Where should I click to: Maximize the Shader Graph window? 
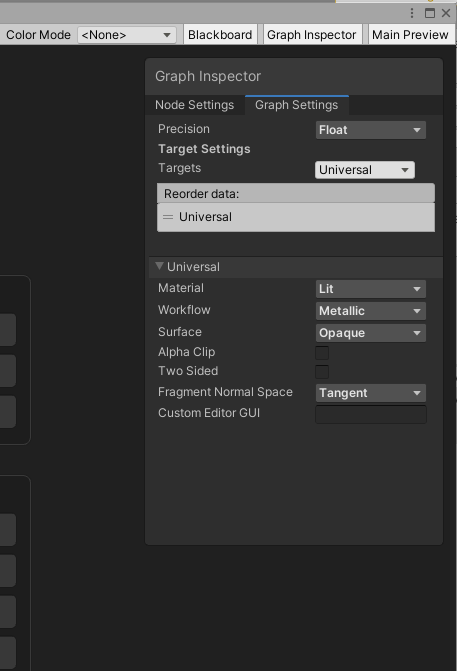pyautogui.click(x=430, y=13)
